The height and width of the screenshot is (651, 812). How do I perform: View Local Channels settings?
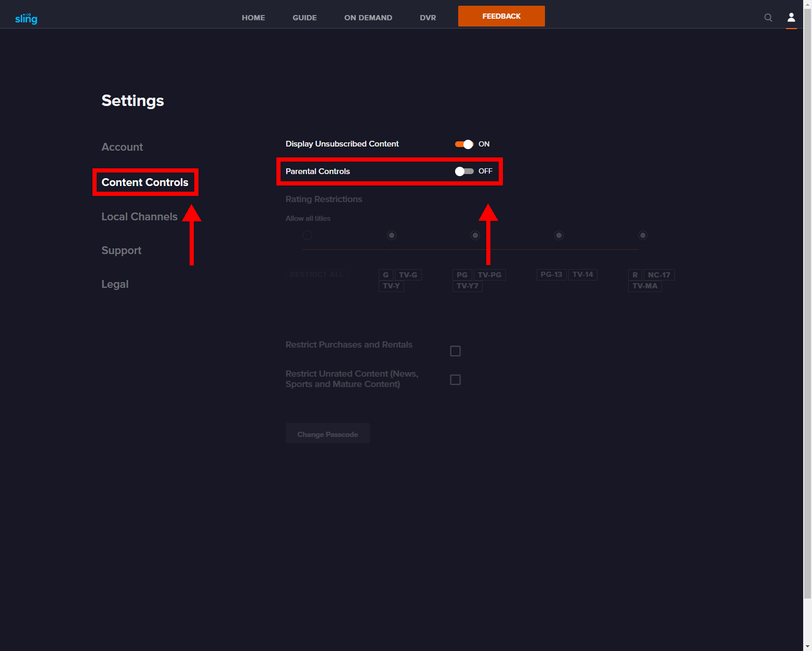coord(139,217)
